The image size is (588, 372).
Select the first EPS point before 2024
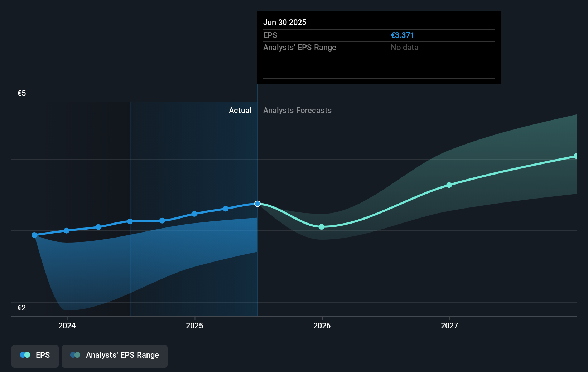pos(34,235)
